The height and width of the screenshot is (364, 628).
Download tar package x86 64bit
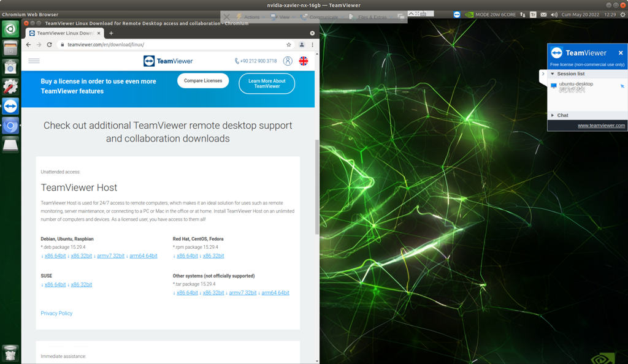pyautogui.click(x=187, y=292)
